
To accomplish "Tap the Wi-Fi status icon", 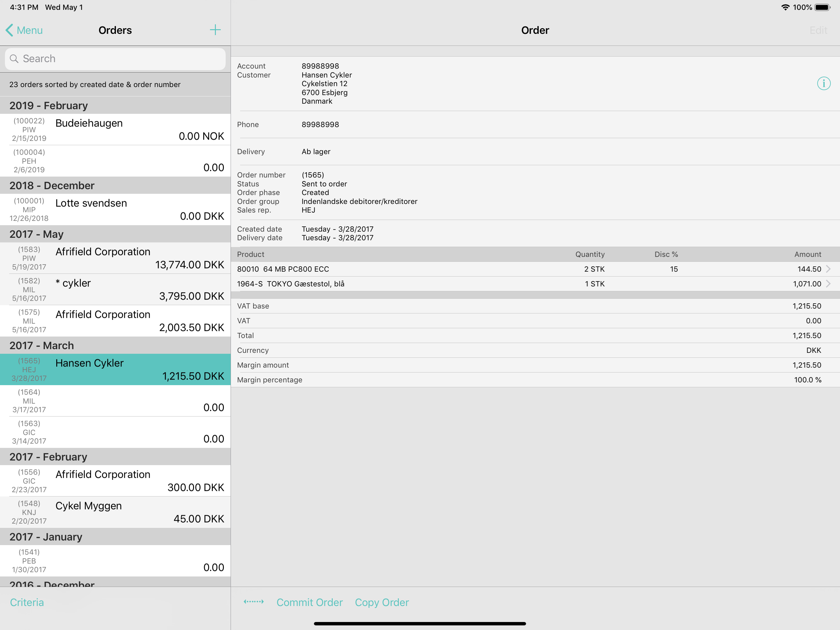I will point(785,7).
